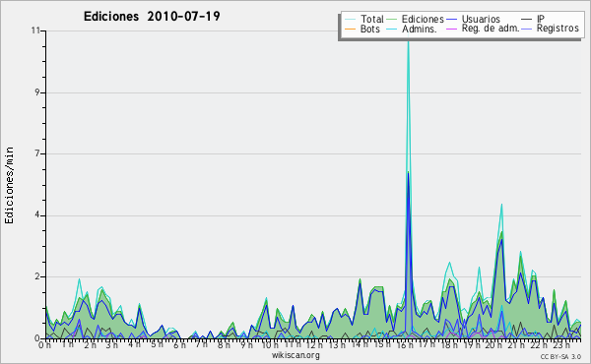The height and width of the screenshot is (364, 591).
Task: Select the "Usuarios" legend label
Action: point(481,19)
